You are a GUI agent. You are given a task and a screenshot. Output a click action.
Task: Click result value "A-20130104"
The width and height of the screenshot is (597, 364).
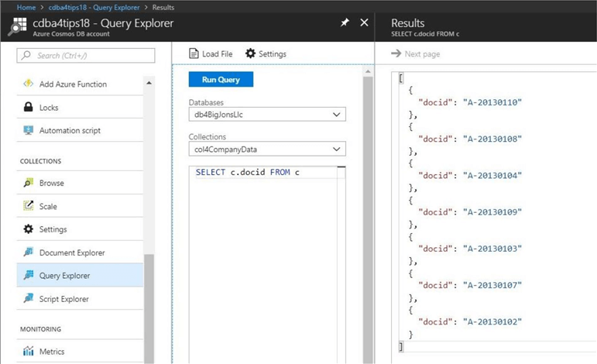(x=492, y=175)
